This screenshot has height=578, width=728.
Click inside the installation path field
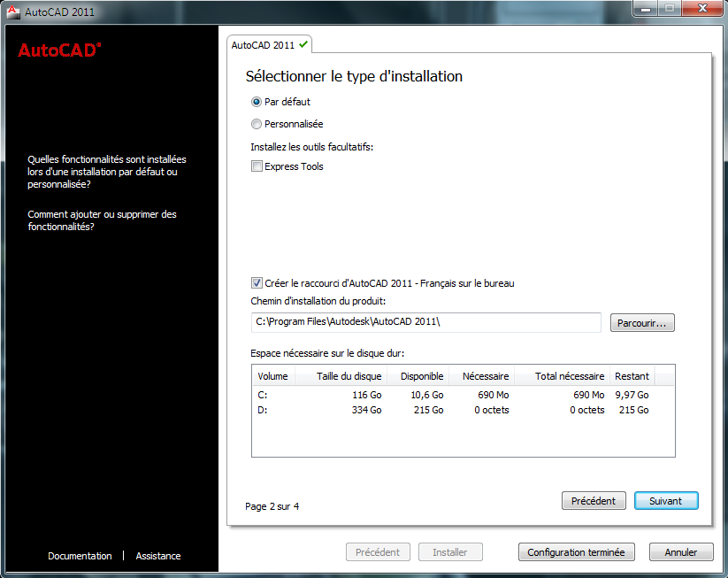[x=425, y=322]
